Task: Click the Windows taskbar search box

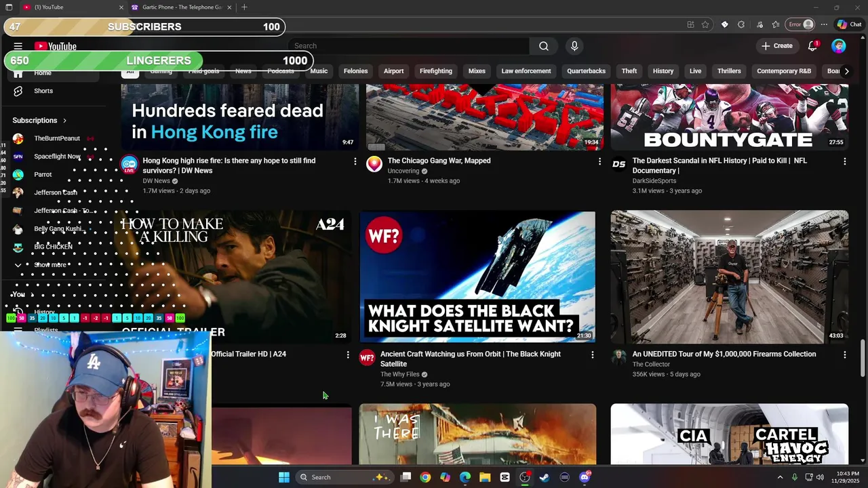Action: pos(346,477)
